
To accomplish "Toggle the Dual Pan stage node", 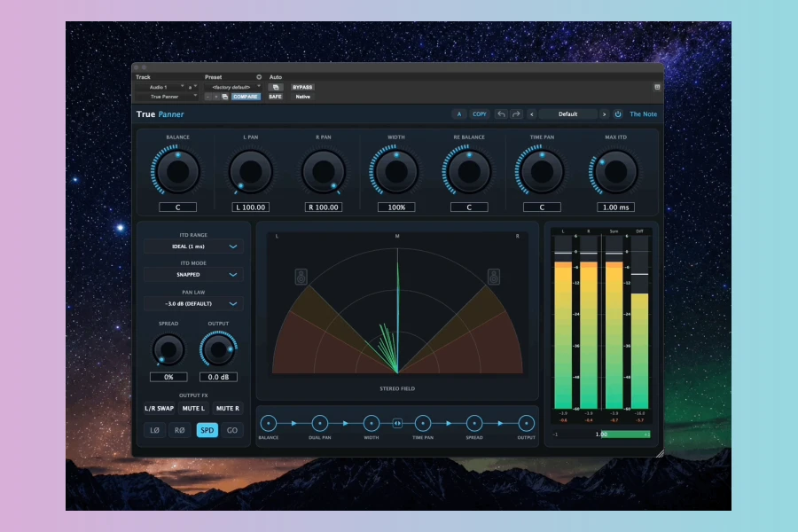I will pyautogui.click(x=319, y=423).
